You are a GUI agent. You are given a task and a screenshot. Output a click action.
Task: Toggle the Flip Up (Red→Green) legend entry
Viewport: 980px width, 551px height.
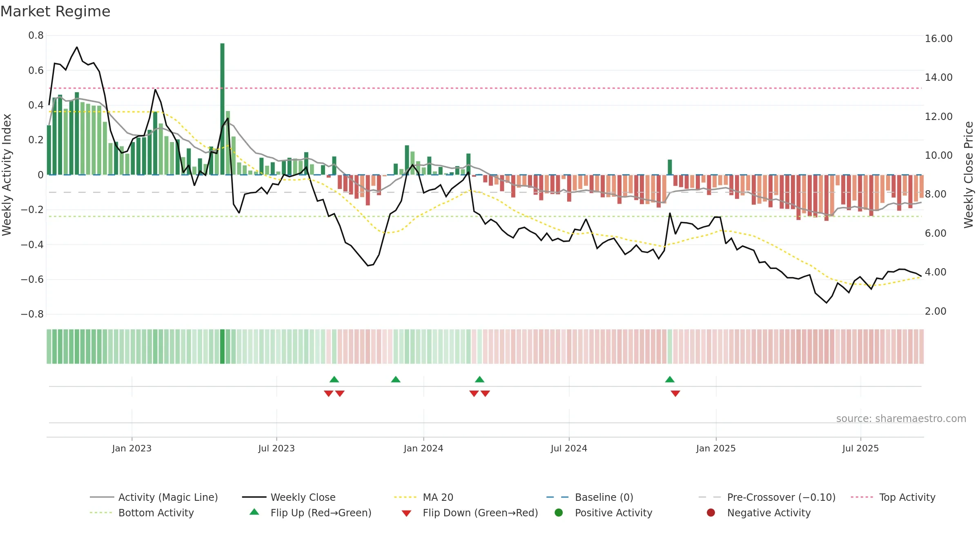pos(310,513)
